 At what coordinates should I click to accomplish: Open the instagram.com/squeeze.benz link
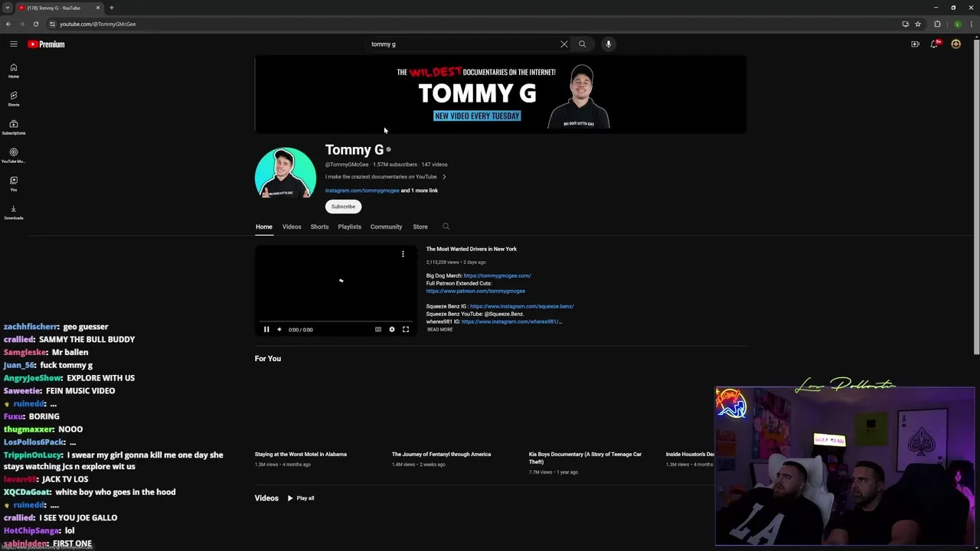click(521, 306)
